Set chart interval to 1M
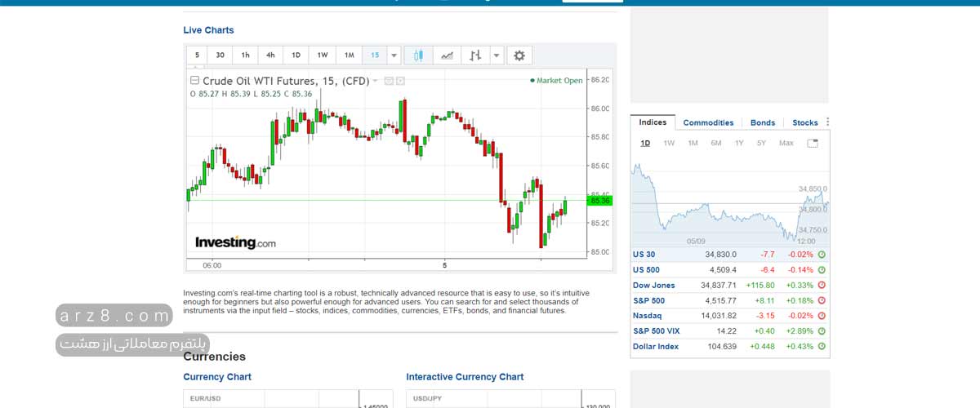This screenshot has width=980, height=408. 349,55
